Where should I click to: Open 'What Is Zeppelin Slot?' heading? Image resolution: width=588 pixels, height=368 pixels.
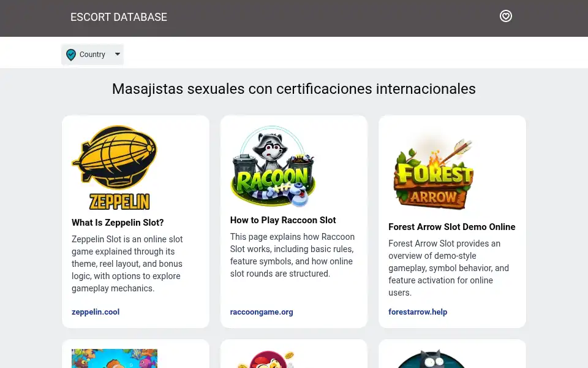tap(118, 223)
